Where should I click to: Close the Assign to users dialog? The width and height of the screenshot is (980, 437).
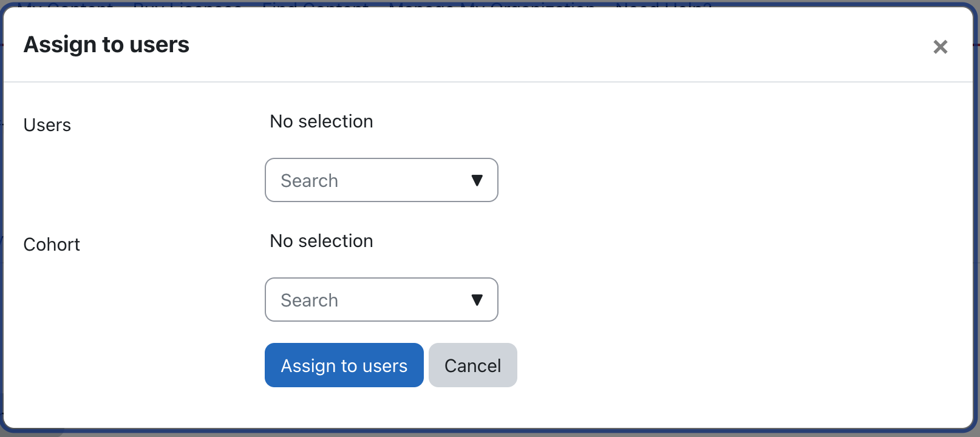click(940, 47)
